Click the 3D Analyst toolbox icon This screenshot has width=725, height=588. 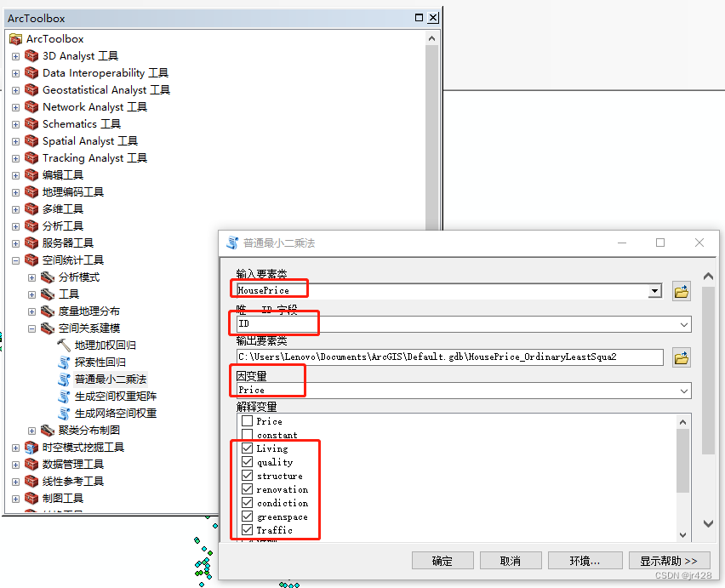pyautogui.click(x=31, y=56)
